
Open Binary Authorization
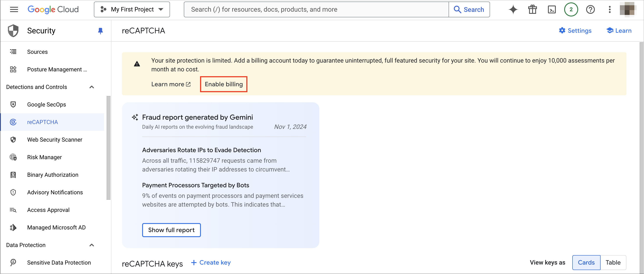(52, 175)
